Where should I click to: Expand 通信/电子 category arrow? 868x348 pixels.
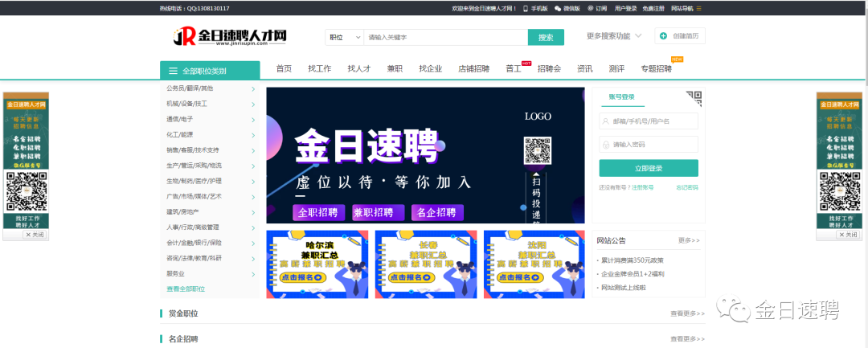pyautogui.click(x=253, y=120)
